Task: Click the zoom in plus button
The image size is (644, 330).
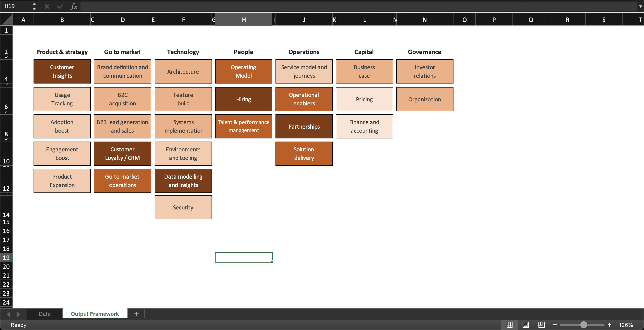Action: coord(610,325)
